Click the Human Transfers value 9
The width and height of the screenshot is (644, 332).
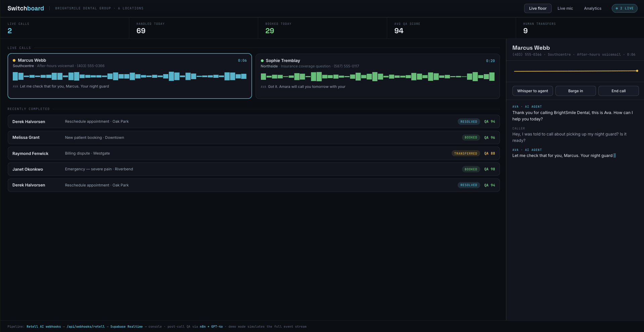(x=525, y=31)
